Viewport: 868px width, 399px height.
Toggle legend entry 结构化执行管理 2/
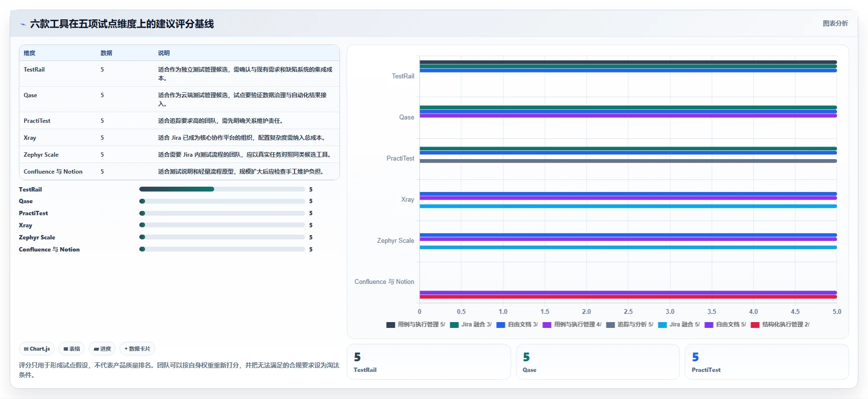pyautogui.click(x=780, y=325)
